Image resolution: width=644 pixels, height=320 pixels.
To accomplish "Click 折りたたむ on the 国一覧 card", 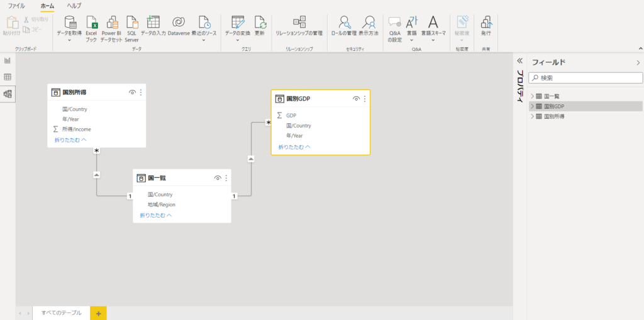I will [156, 215].
